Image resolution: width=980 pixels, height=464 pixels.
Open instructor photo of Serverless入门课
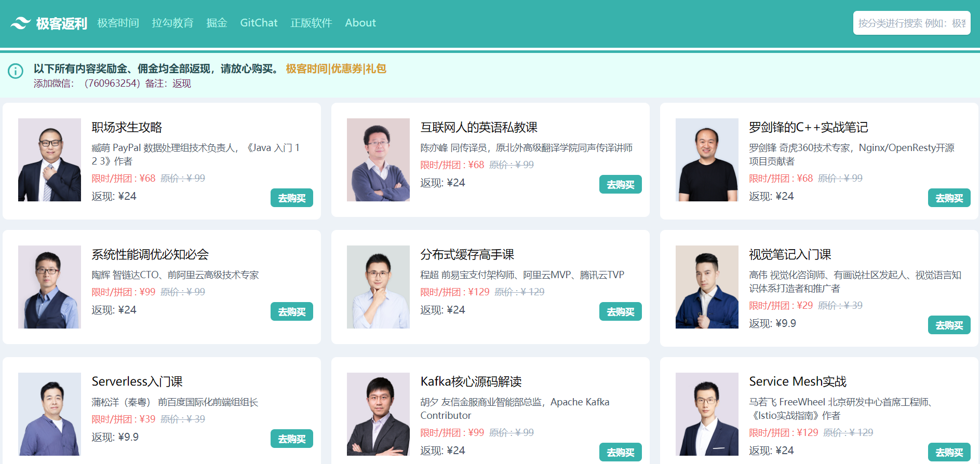click(49, 414)
